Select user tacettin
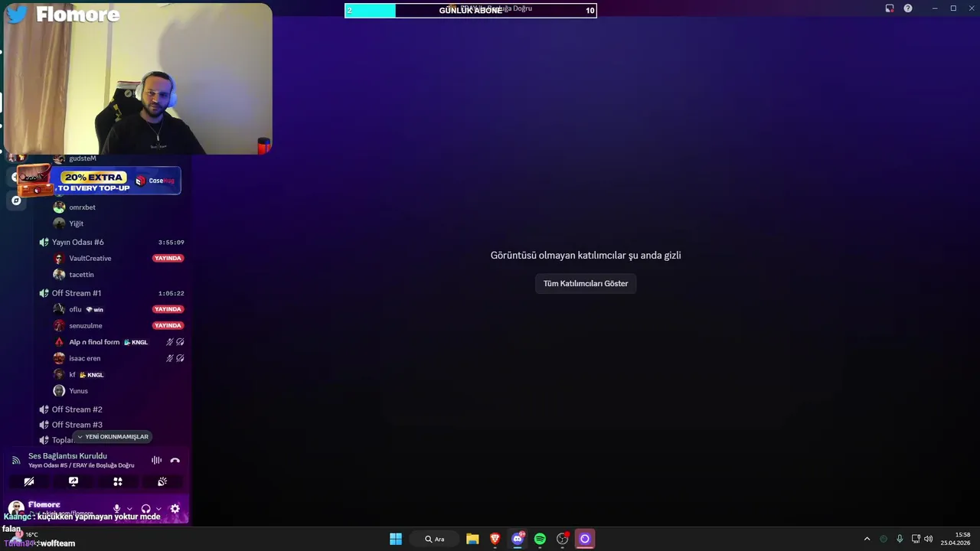 point(81,275)
